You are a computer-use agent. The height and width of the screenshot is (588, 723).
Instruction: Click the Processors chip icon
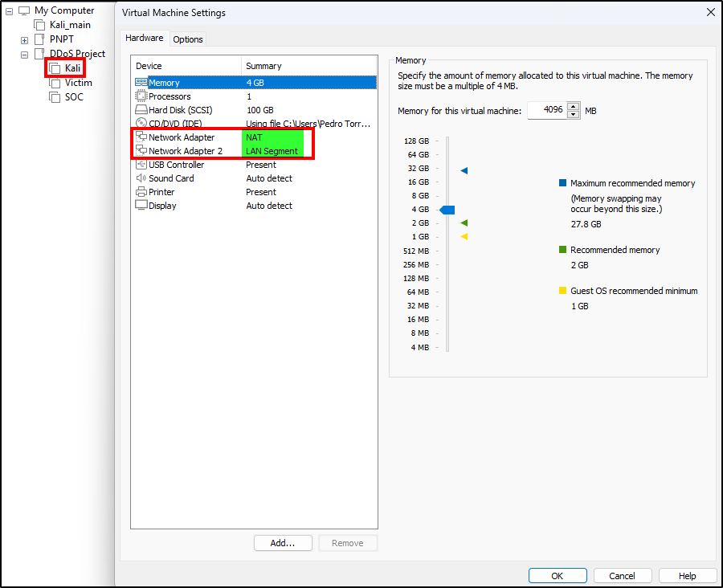point(141,96)
